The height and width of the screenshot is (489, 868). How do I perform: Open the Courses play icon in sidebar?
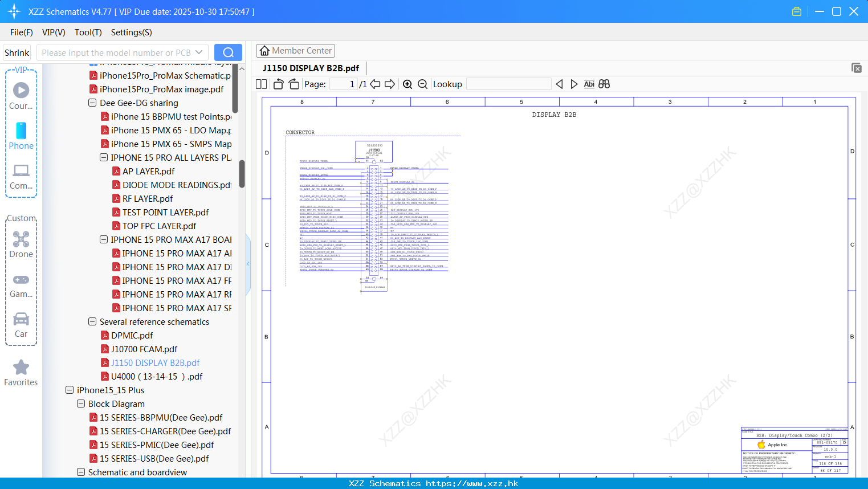point(21,90)
